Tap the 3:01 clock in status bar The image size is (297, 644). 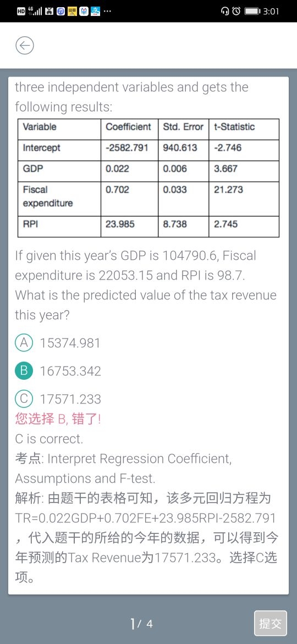pos(271,11)
